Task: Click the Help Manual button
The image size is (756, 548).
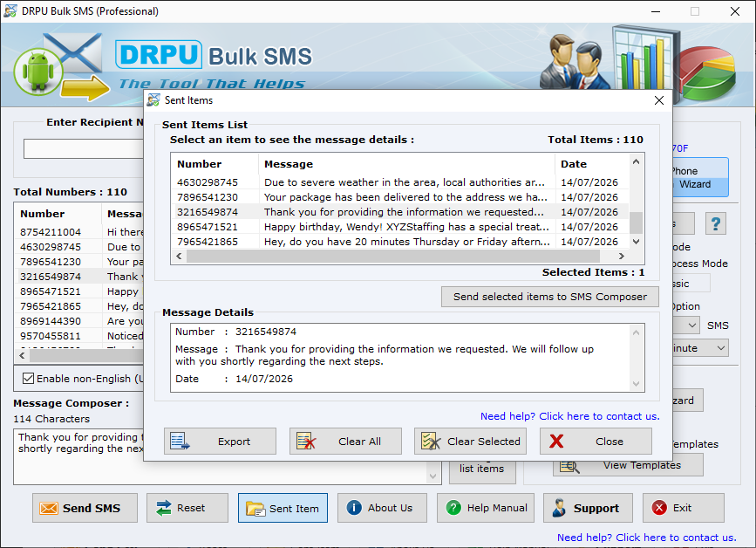Action: pyautogui.click(x=486, y=508)
